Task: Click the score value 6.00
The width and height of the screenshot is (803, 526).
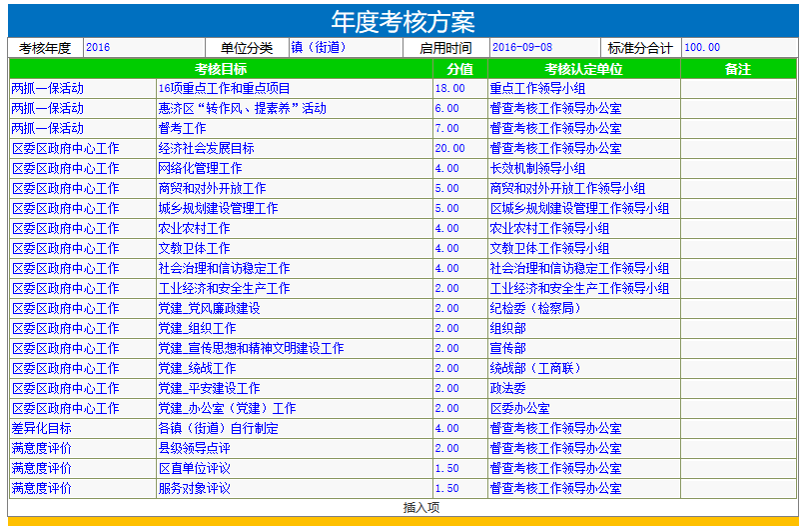Action: pyautogui.click(x=460, y=109)
